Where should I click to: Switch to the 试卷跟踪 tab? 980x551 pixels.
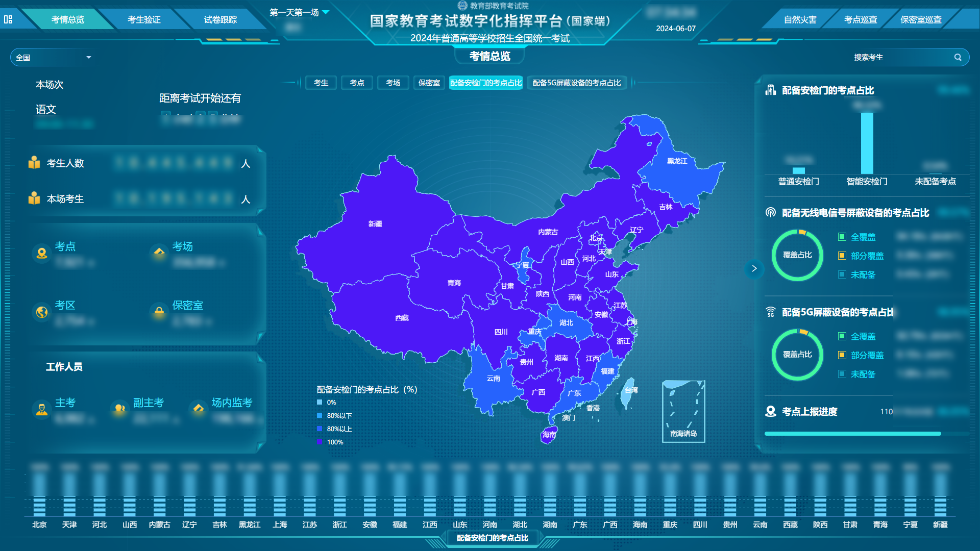click(220, 19)
